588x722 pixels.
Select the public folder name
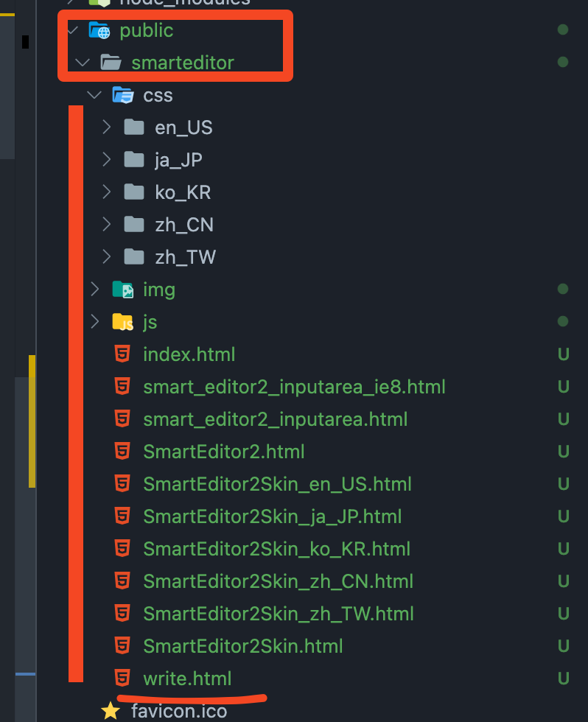(147, 31)
